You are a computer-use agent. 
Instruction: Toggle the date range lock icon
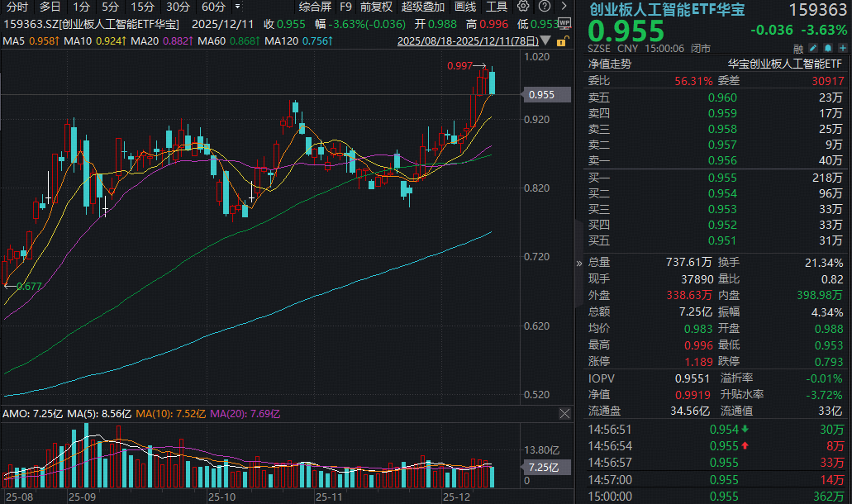coord(562,41)
